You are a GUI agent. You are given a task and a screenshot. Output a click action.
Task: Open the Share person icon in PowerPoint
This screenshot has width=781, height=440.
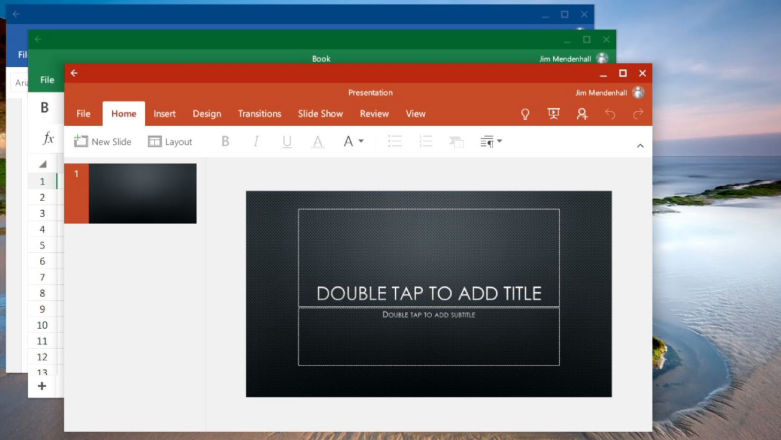(x=582, y=114)
